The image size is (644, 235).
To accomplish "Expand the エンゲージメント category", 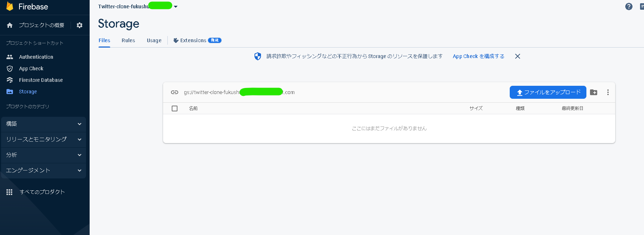I will [44, 170].
